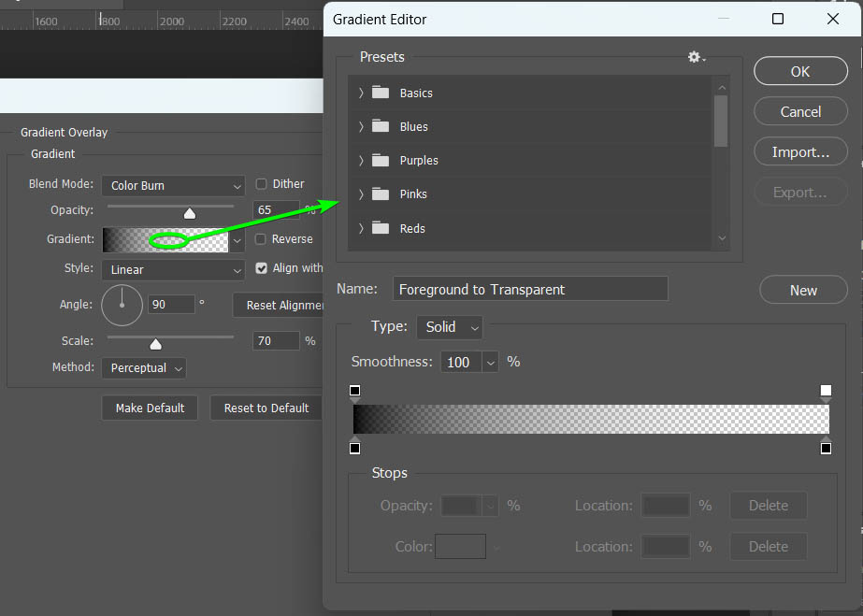Select the left color stop below gradient
Viewport: 863px width, 616px height.
(355, 448)
